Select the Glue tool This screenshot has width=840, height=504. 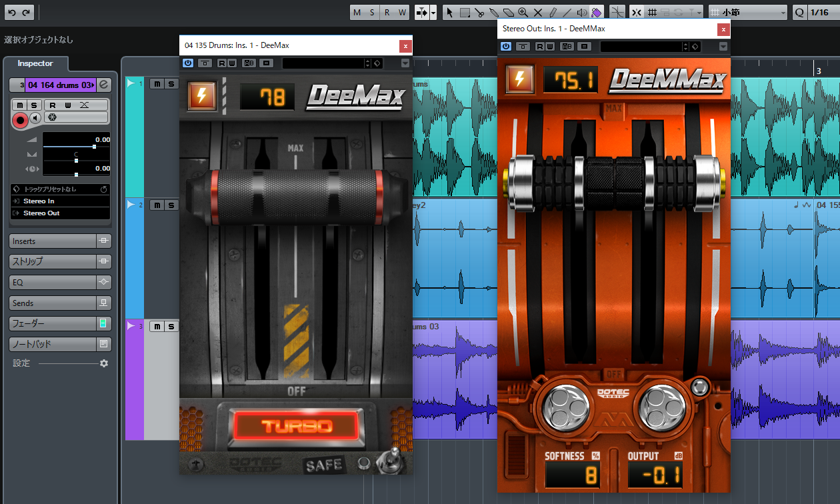(494, 12)
